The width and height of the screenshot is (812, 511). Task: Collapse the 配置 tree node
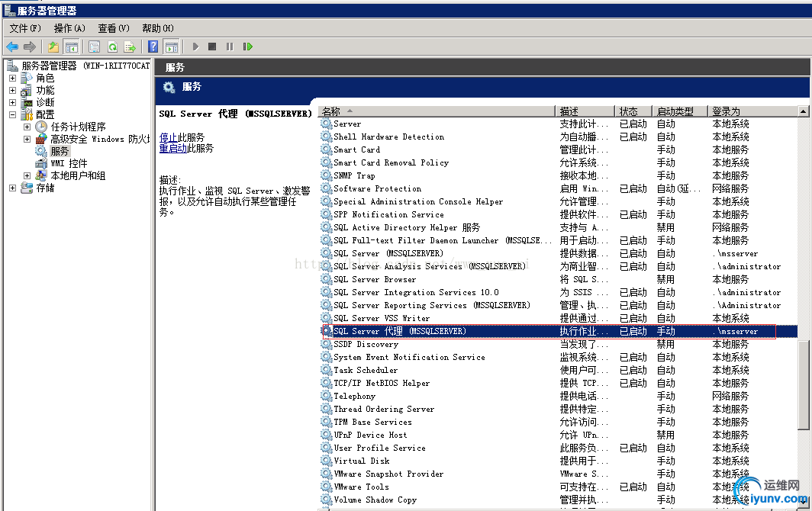(12, 115)
